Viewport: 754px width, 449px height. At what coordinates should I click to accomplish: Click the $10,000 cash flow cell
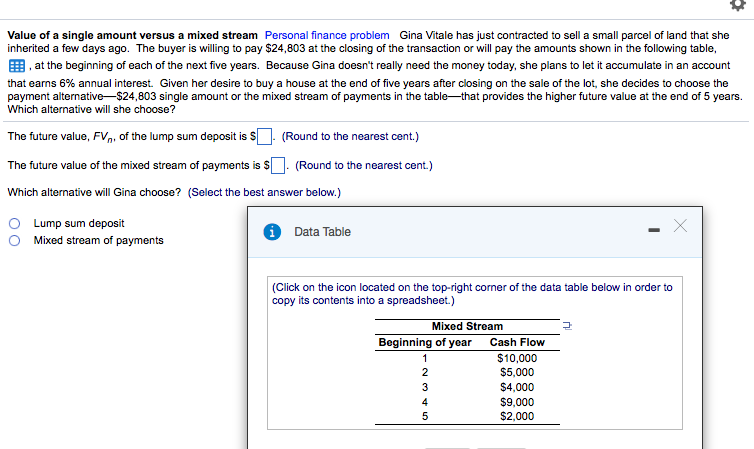click(517, 358)
